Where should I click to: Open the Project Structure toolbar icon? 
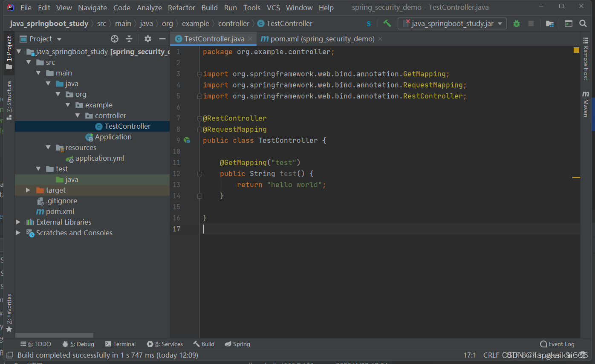(x=550, y=23)
